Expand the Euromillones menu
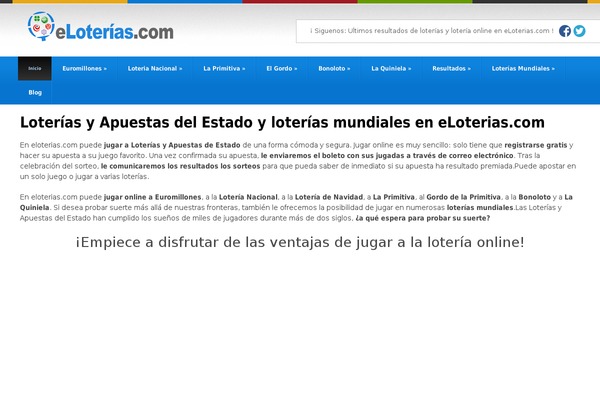Viewport: 600px width, 400px height. pos(85,69)
